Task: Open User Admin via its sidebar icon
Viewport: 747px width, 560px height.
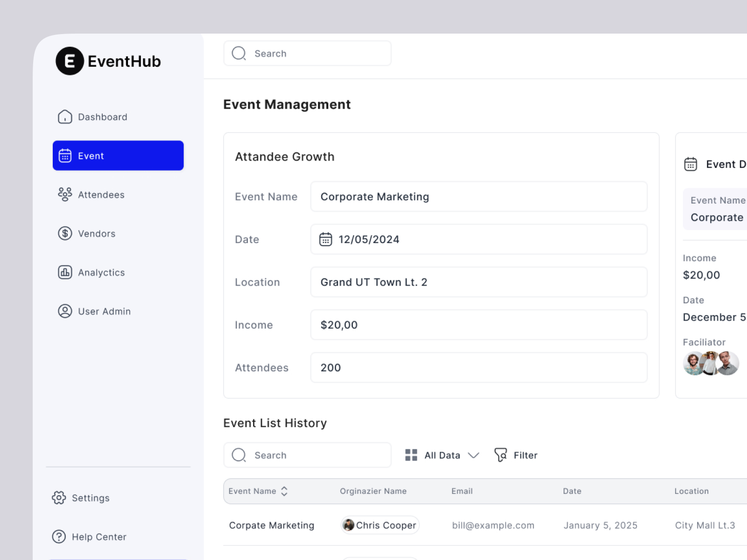Action: [x=65, y=311]
